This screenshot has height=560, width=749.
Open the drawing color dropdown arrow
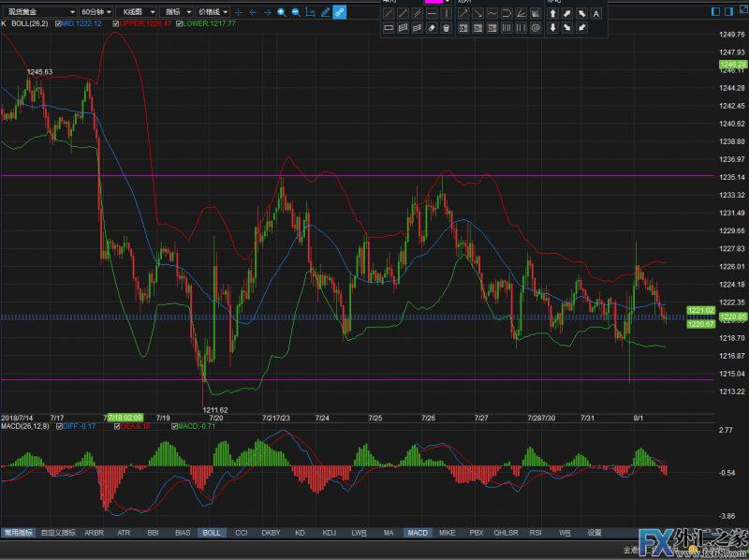[x=448, y=2]
